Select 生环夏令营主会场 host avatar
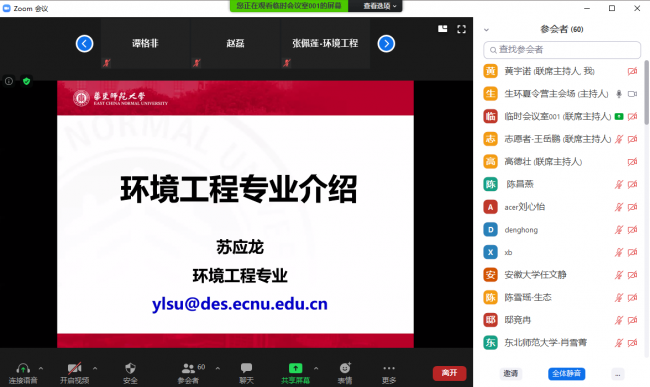This screenshot has width=650, height=387. click(490, 94)
